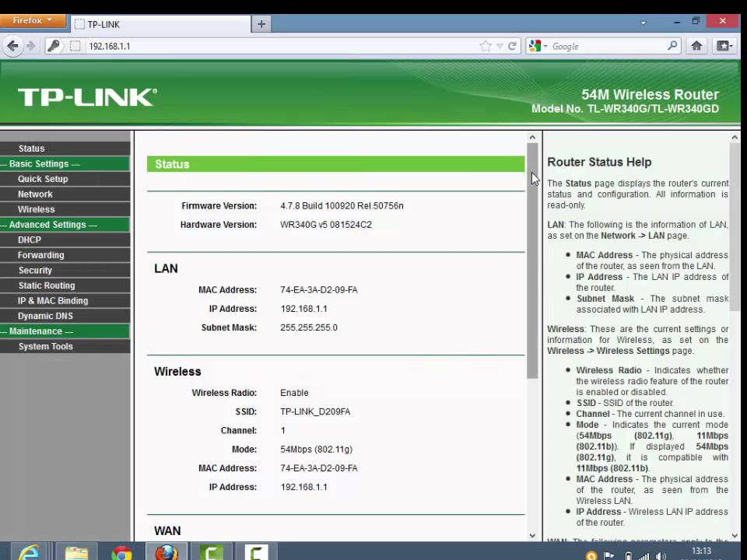The height and width of the screenshot is (560, 747).
Task: Click the browser forward arrow
Action: click(x=31, y=46)
